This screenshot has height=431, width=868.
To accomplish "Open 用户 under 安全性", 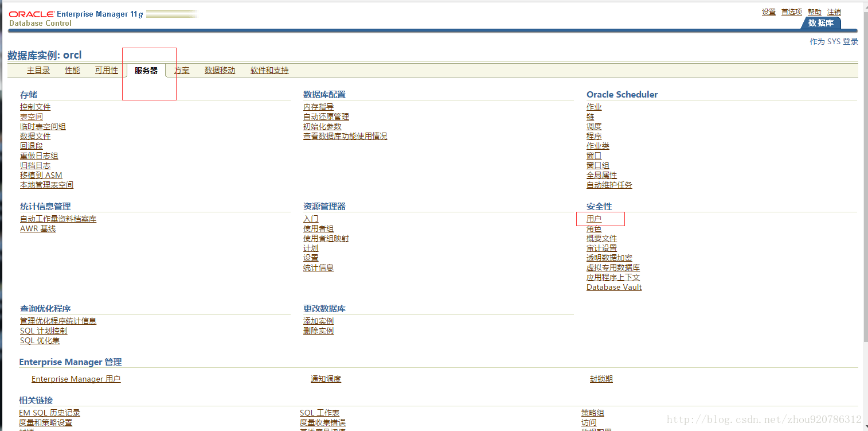I will pos(594,219).
